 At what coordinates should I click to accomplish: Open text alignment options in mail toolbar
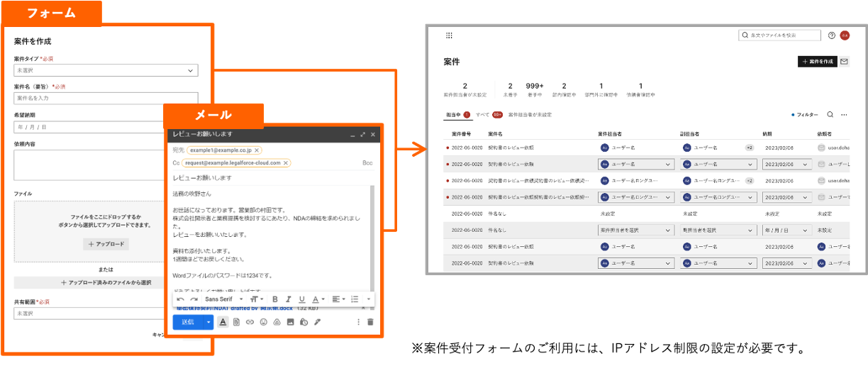point(338,299)
